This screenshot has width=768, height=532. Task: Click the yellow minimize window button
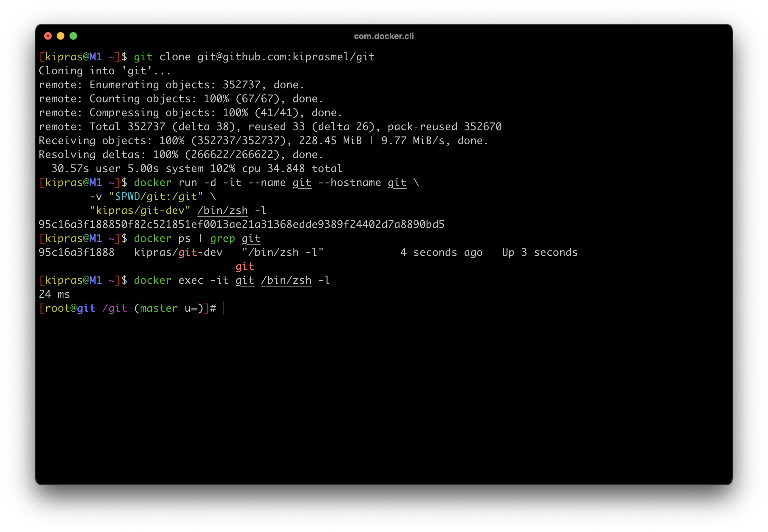(61, 36)
